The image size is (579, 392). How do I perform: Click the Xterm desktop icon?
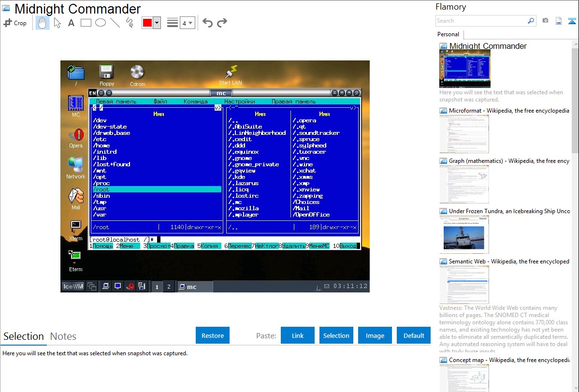point(76,230)
